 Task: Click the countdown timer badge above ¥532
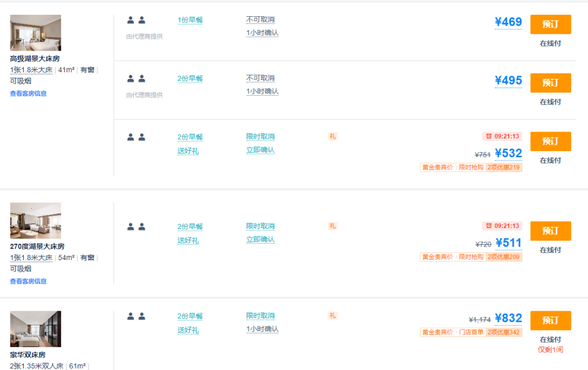(502, 137)
